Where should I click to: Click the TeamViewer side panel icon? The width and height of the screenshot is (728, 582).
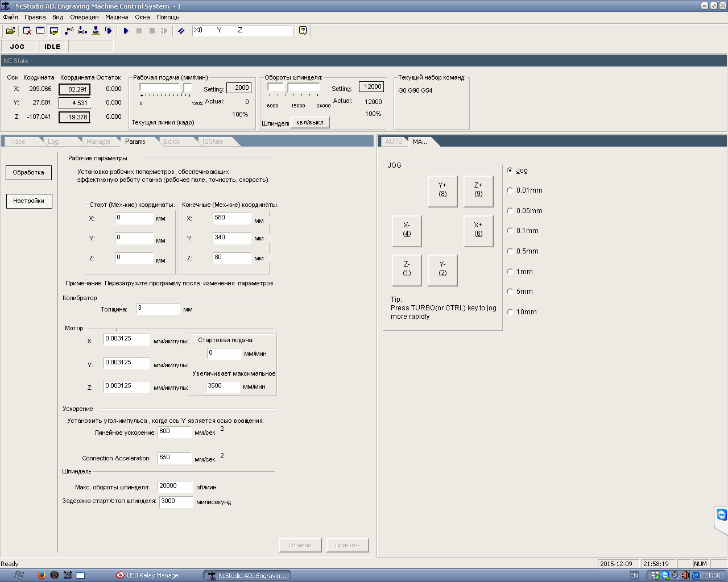(722, 515)
